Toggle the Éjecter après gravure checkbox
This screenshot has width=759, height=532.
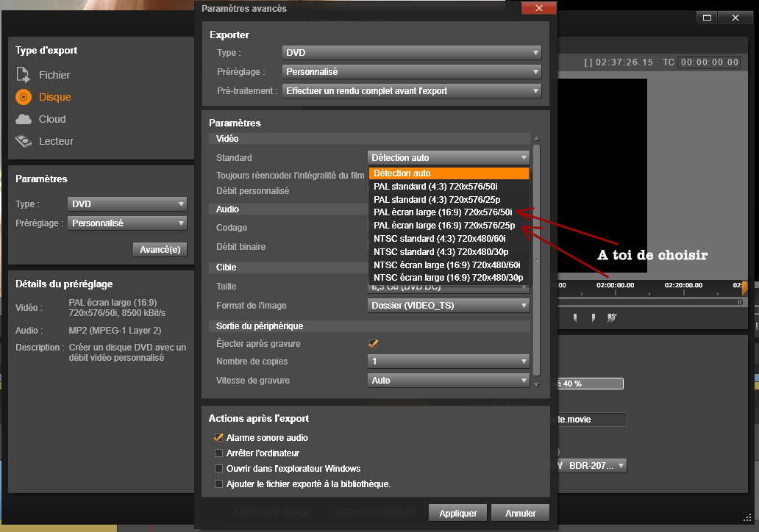(373, 344)
